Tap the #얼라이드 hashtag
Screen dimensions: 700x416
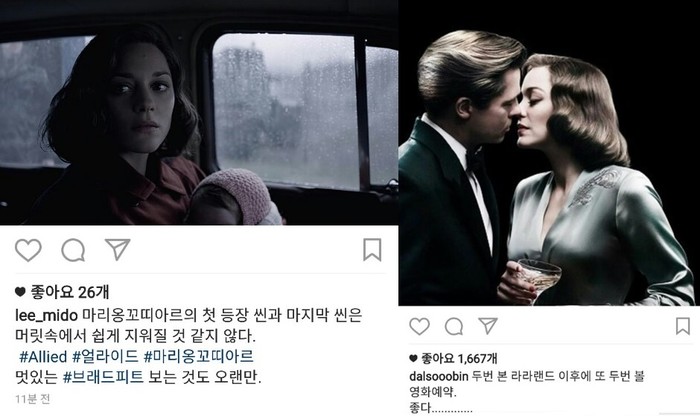coord(105,356)
